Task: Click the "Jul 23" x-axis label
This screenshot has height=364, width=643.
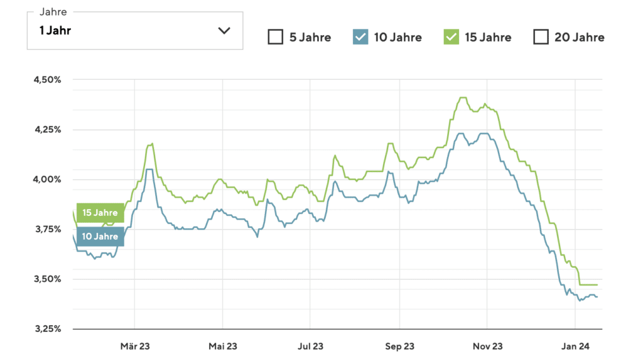Action: (x=311, y=346)
